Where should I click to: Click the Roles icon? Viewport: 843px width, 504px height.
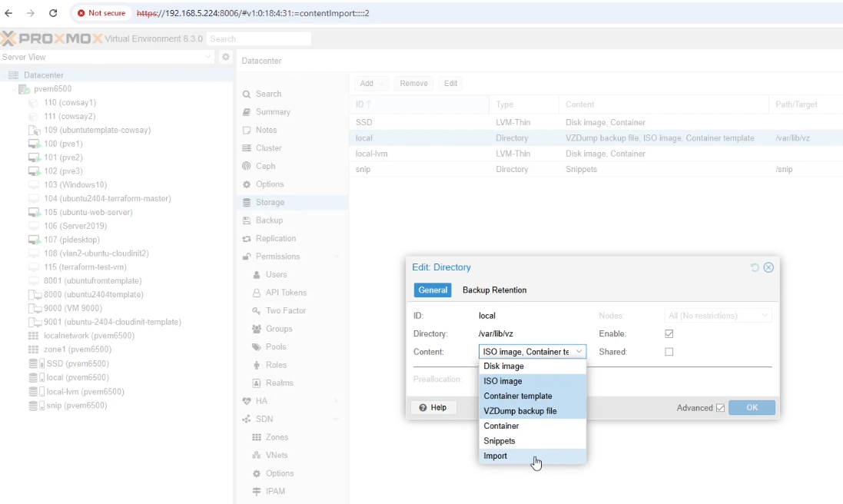257,365
